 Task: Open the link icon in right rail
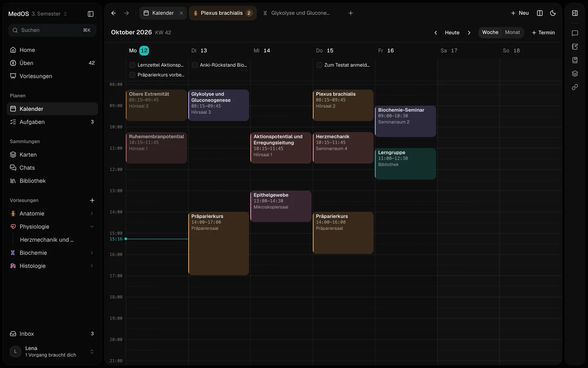[x=575, y=87]
